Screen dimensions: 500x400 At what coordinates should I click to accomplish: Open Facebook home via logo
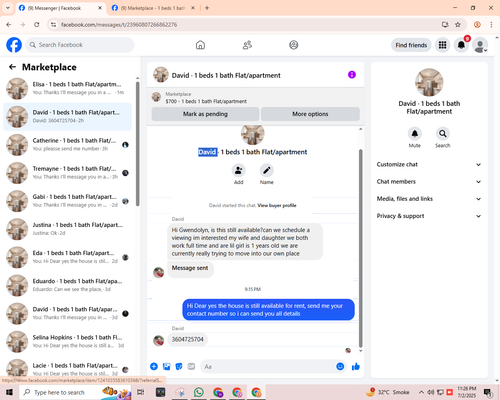point(14,45)
